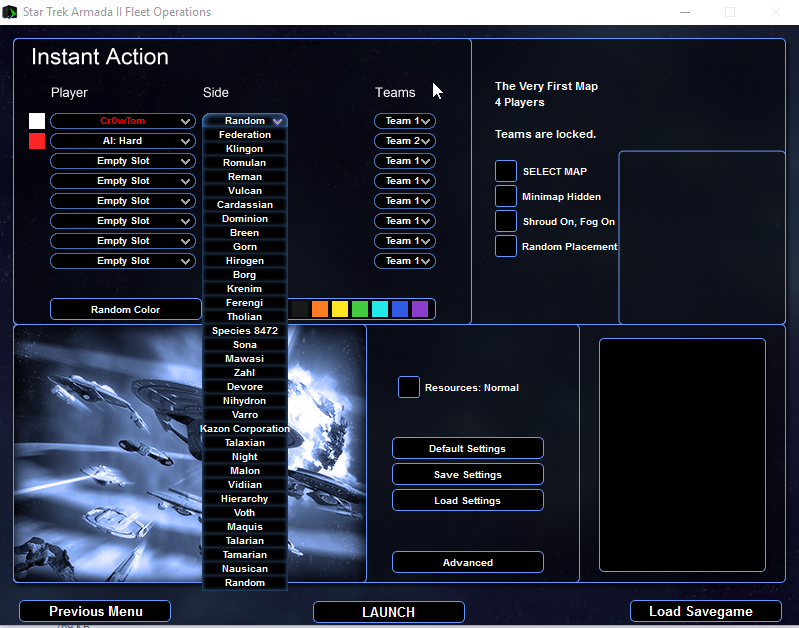
Task: Pick the orange color swatch
Action: coord(320,309)
